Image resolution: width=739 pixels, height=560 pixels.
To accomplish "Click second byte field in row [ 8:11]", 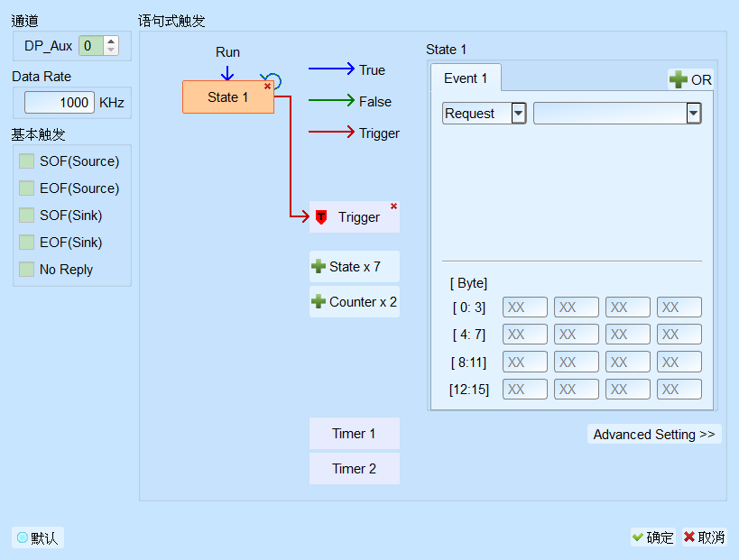I will pos(576,362).
